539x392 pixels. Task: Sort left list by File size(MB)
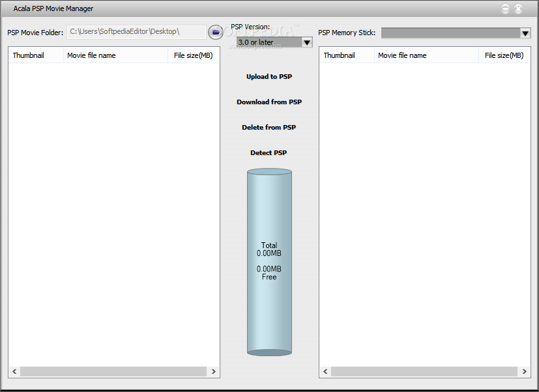194,55
